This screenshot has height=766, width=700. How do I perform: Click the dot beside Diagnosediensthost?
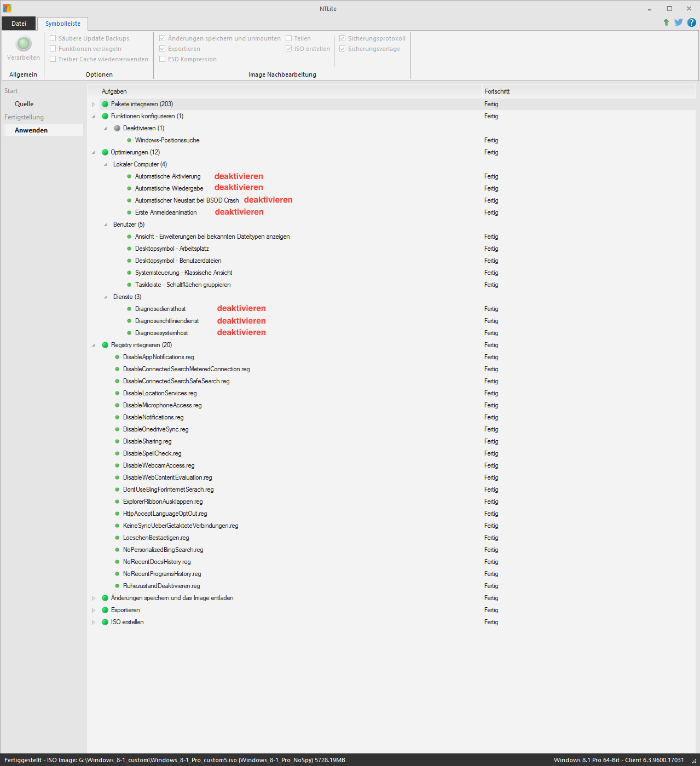[129, 309]
